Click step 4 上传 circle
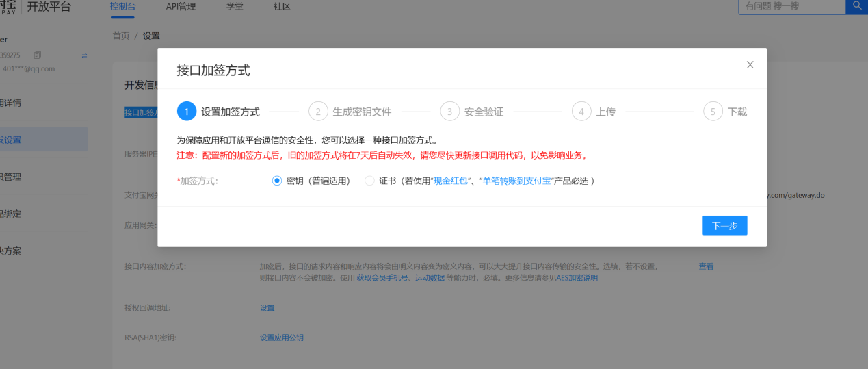Screen dimensions: 868x369 (581, 112)
